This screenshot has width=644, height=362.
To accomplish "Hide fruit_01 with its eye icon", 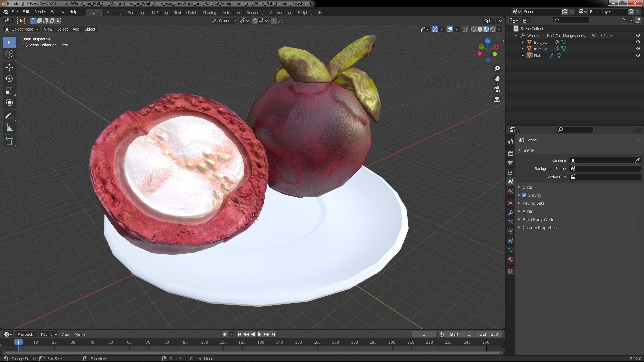I will [638, 42].
